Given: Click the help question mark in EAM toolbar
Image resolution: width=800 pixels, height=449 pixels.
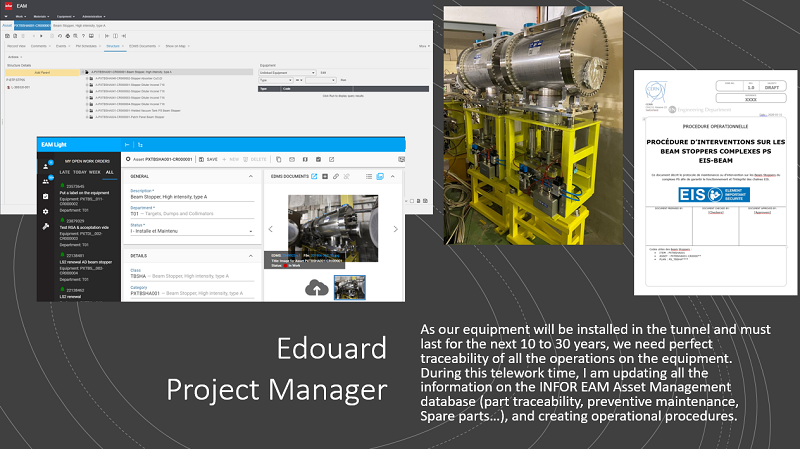Looking at the screenshot, I should (83, 36).
